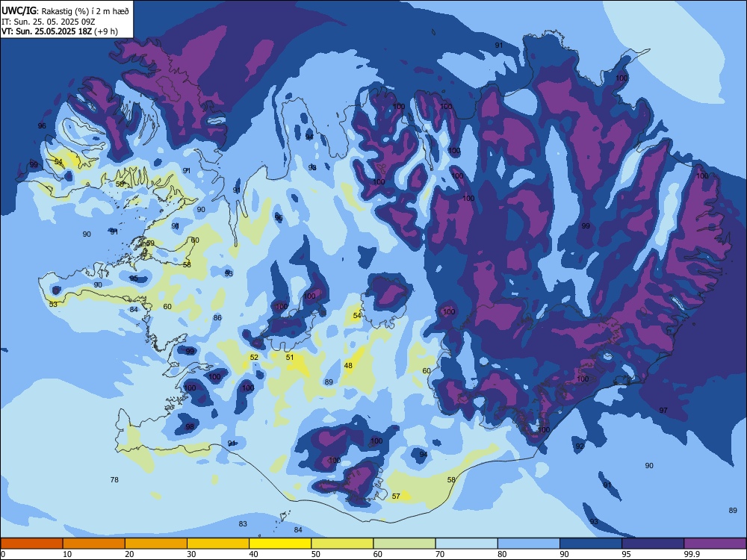Image resolution: width=747 pixels, height=560 pixels.
Task: Select the bright yellow 40–50 legend swatch
Action: [280, 544]
